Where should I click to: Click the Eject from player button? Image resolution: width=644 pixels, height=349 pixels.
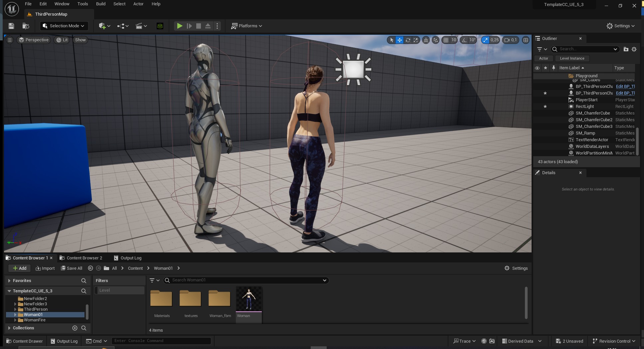(208, 26)
